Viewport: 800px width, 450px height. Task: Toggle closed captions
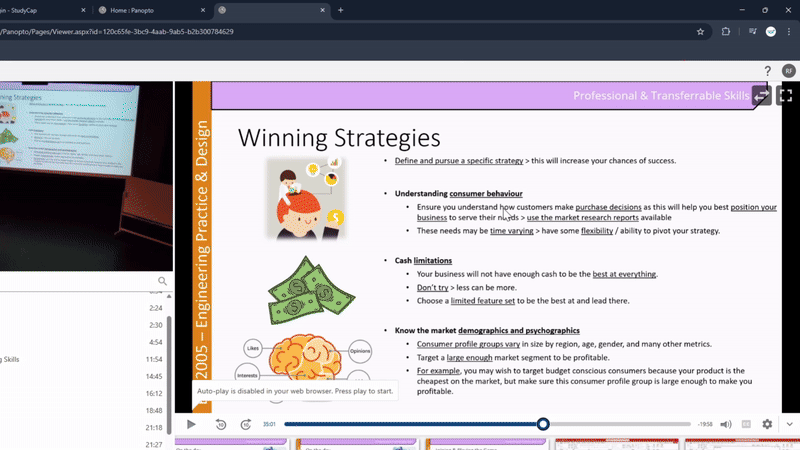[x=746, y=424]
